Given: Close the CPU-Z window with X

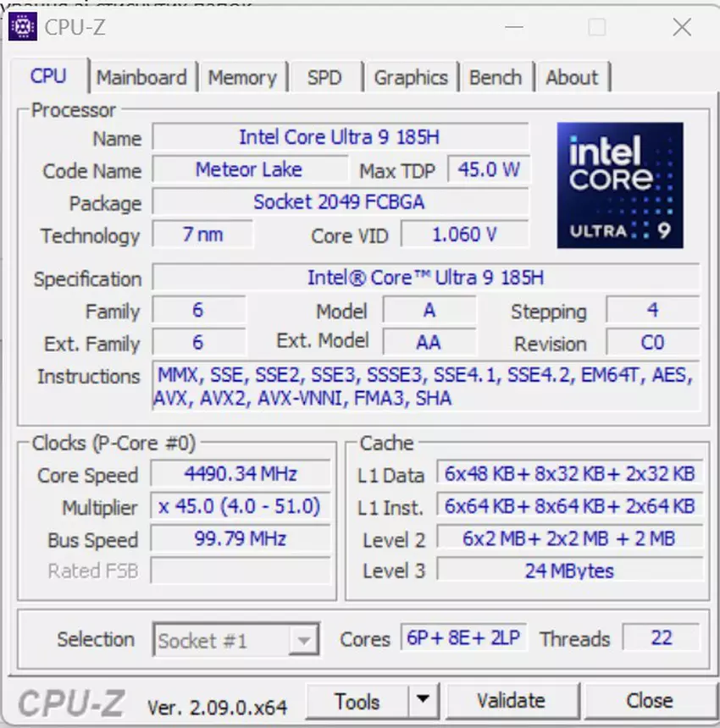Looking at the screenshot, I should 682,27.
